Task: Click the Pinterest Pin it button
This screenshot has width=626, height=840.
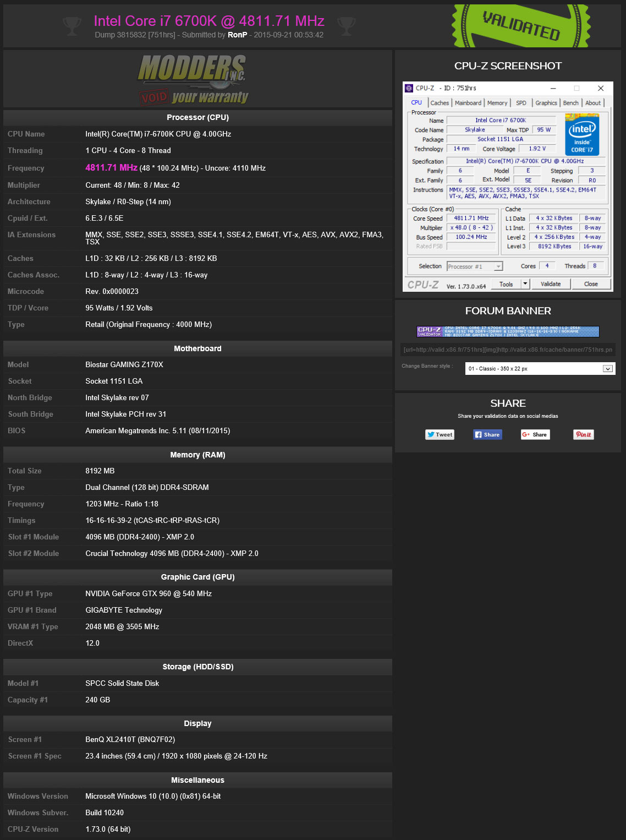Action: tap(584, 434)
